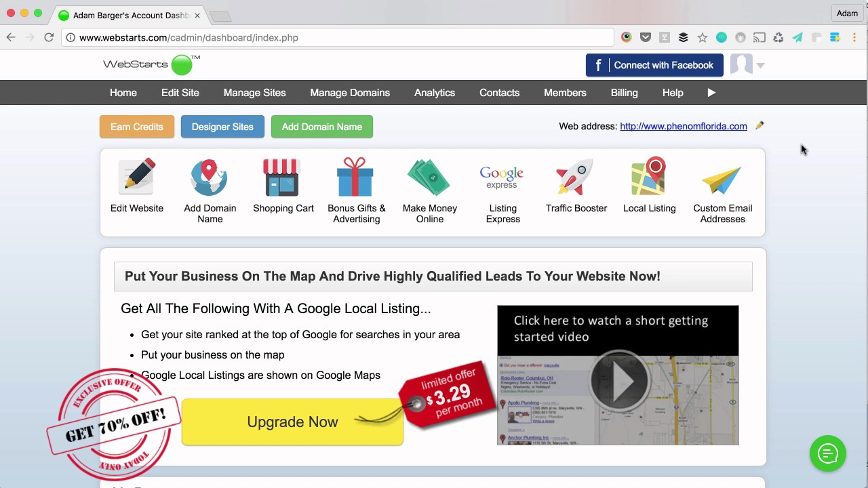Open Manage Domains in the navigation bar
The height and width of the screenshot is (488, 868).
pos(350,93)
